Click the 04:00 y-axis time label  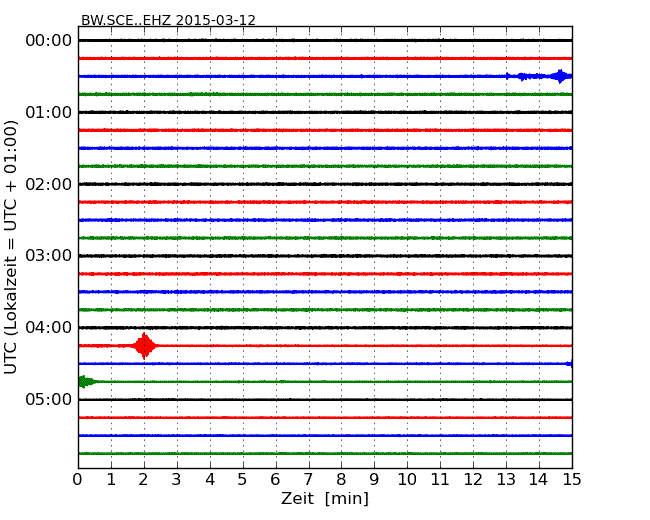pos(48,328)
